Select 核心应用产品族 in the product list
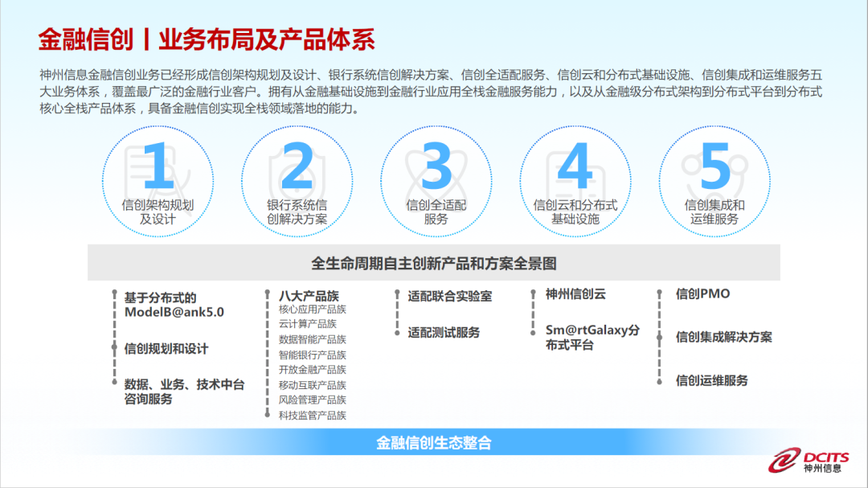 (312, 310)
